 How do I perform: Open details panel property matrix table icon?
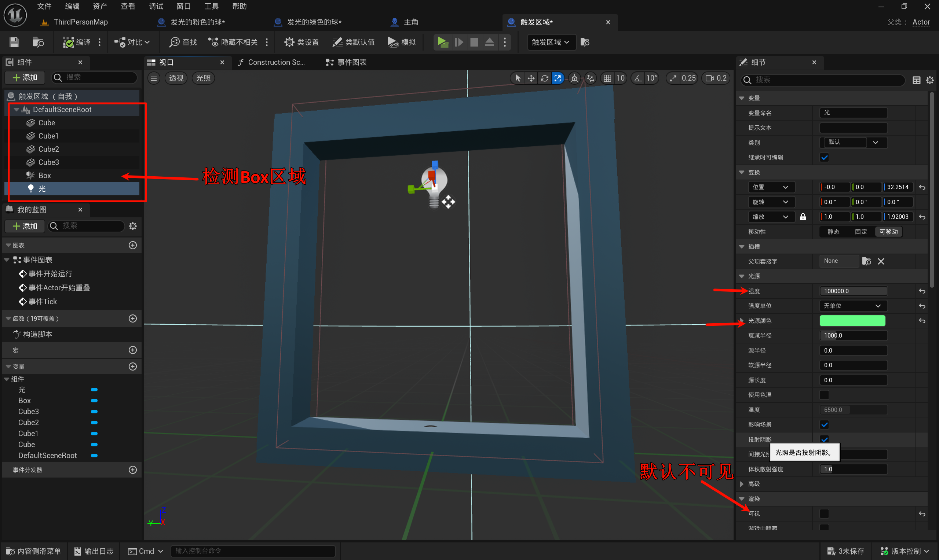(916, 80)
